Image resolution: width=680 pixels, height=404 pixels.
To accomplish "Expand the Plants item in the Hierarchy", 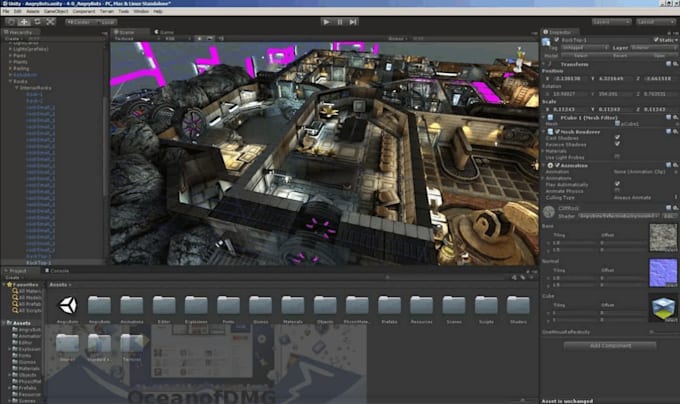I will [10, 62].
